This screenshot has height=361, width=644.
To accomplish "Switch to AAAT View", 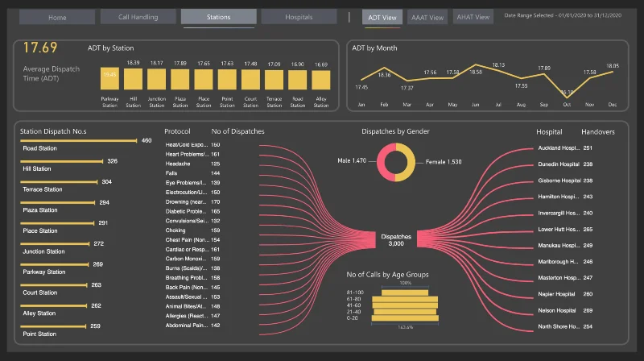I will [x=427, y=17].
